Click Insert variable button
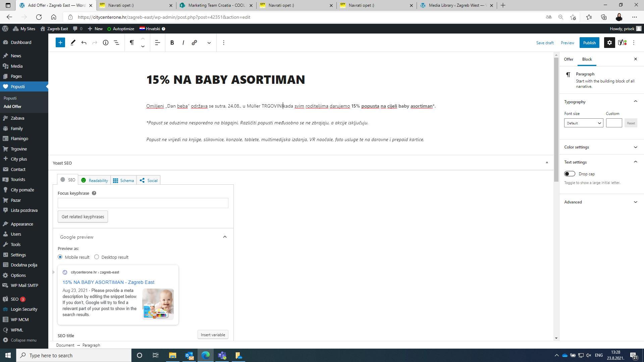Image resolution: width=644 pixels, height=362 pixels. (213, 335)
